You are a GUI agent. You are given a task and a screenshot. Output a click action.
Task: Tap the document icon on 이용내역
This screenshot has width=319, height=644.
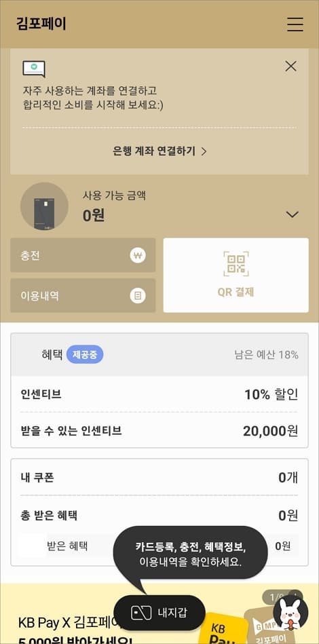click(138, 296)
